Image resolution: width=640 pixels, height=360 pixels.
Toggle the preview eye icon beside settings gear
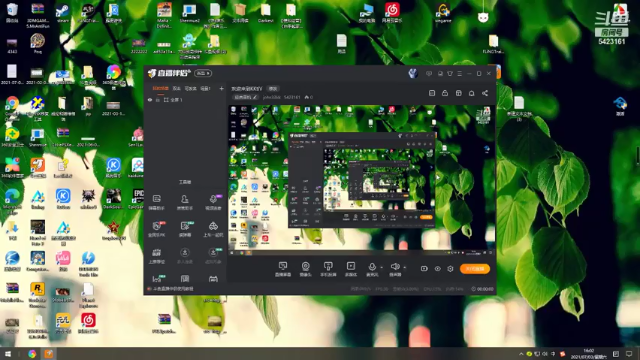coord(437,269)
